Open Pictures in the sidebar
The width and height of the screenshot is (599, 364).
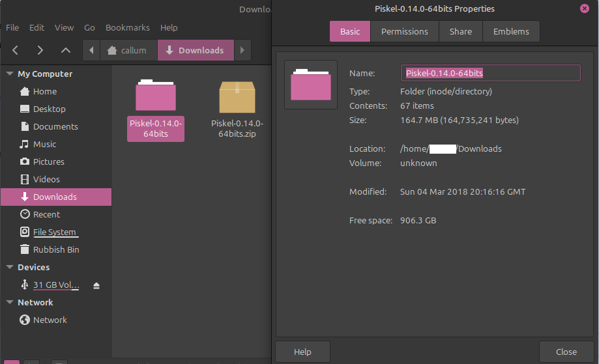point(56,161)
